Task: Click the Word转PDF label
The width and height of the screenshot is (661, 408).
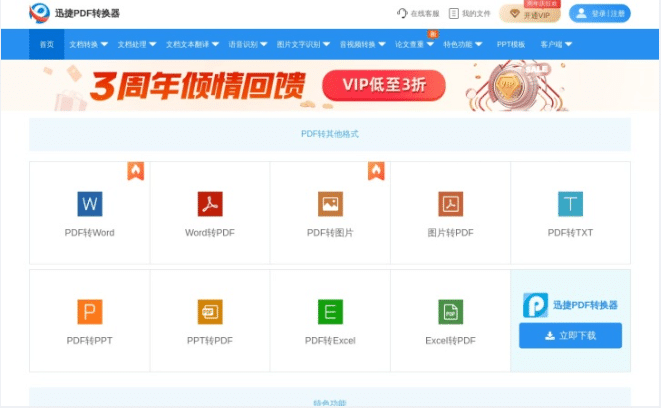Action: 210,233
